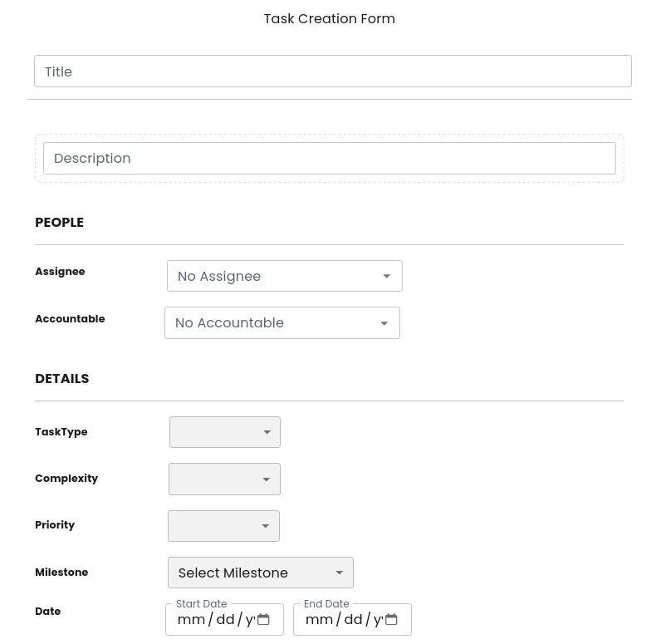
Task: Click the TaskType dropdown arrow
Action: click(267, 433)
